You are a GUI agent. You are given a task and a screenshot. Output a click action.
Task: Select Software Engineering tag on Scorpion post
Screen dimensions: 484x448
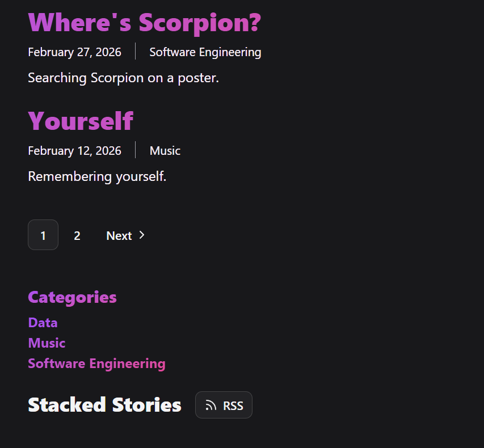point(205,52)
